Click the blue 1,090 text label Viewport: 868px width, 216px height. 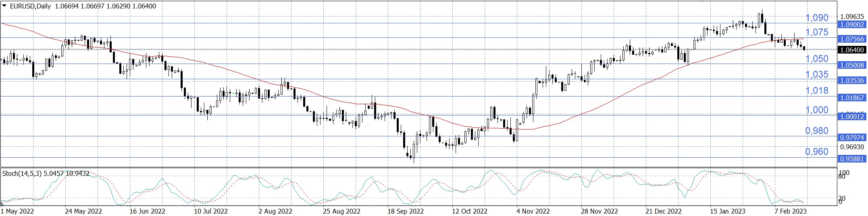click(x=816, y=18)
